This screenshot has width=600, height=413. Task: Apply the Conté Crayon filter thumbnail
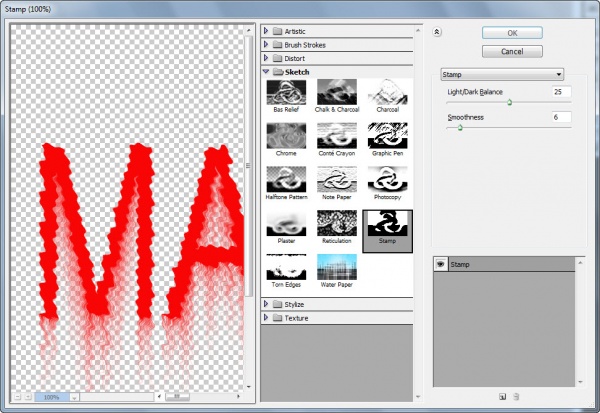pyautogui.click(x=337, y=136)
